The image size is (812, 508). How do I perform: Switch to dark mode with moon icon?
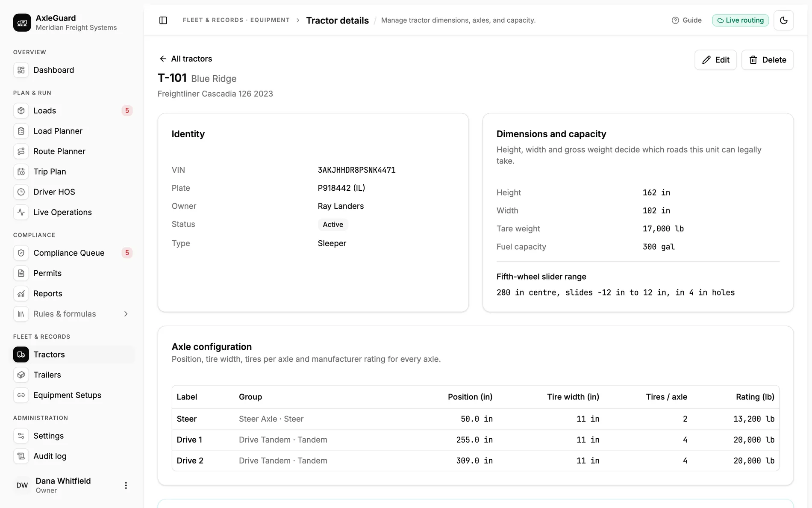tap(783, 20)
